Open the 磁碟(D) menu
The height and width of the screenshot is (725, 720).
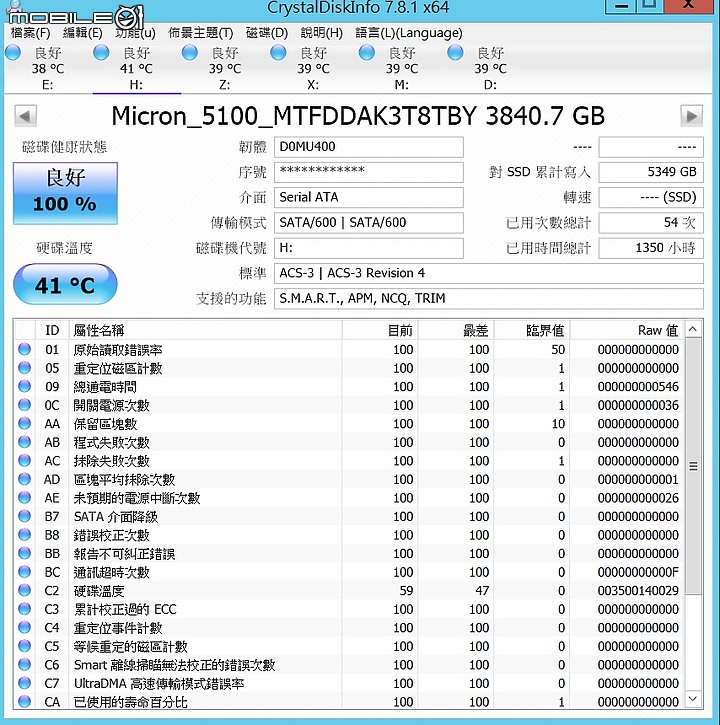point(267,33)
